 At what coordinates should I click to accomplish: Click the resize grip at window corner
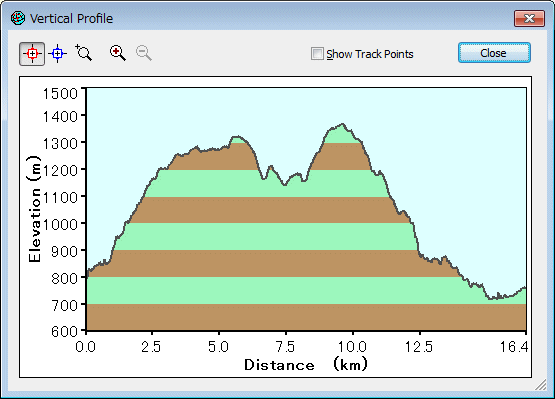541,384
